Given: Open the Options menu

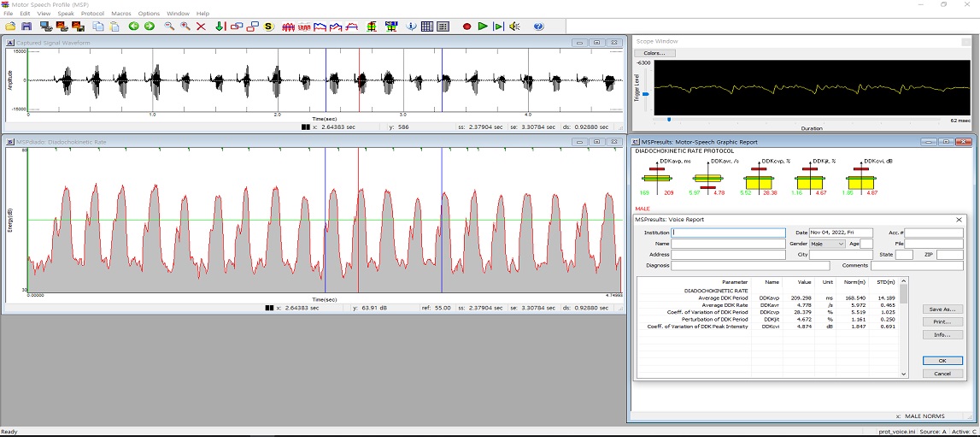Looking at the screenshot, I should click(149, 13).
